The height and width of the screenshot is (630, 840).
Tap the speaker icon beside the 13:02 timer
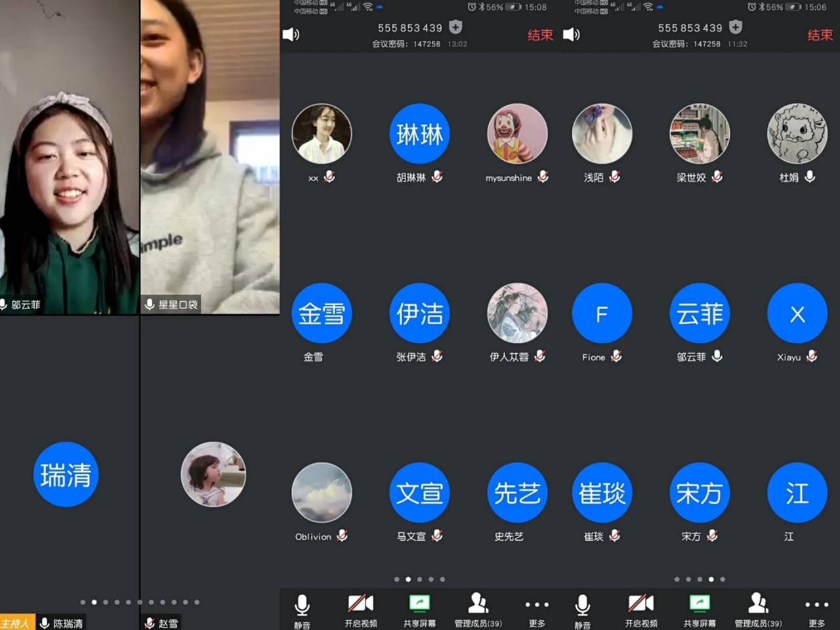291,35
